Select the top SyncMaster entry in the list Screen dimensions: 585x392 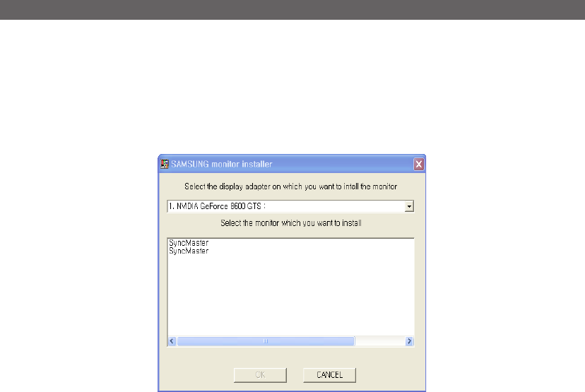189,243
